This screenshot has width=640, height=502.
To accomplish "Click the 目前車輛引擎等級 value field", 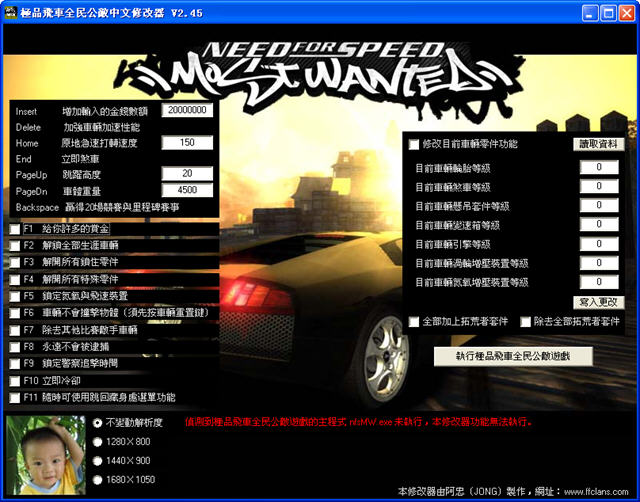I will point(599,244).
